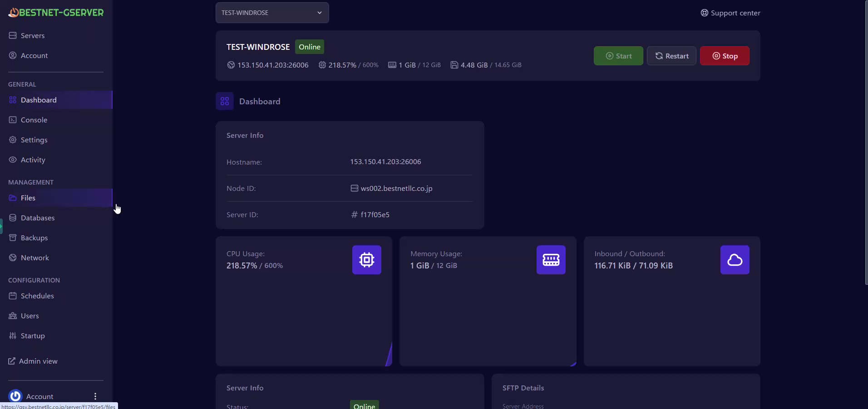Screen dimensions: 868x409
Task: Open the three-dot account options menu
Action: click(95, 396)
